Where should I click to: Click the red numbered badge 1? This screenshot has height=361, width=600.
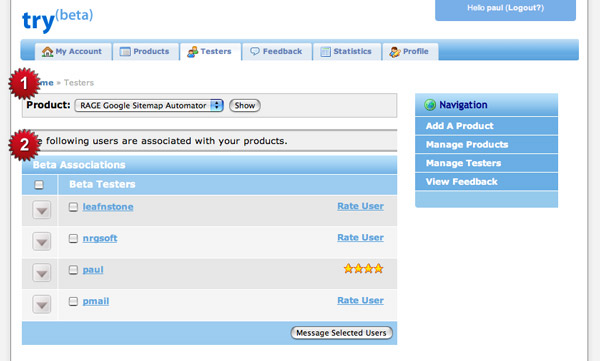point(24,83)
